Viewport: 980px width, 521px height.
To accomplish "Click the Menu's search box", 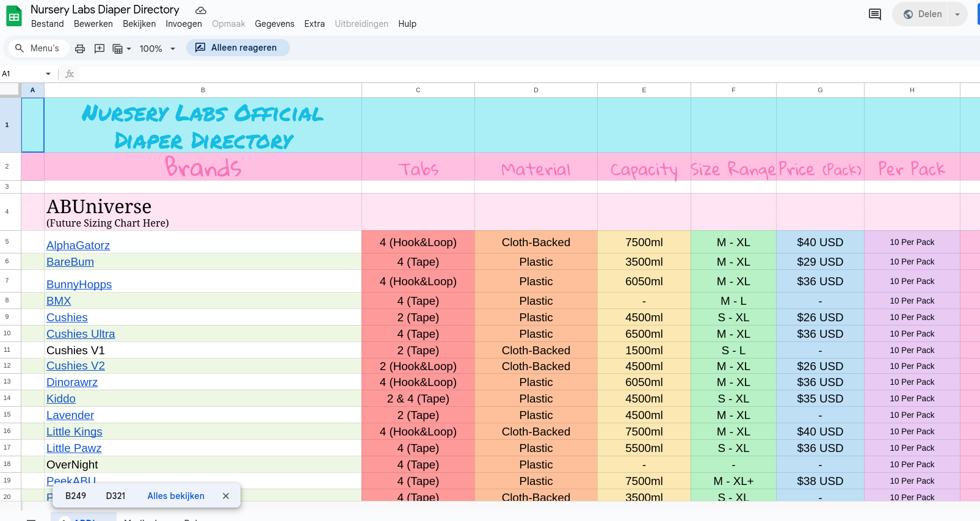I will (37, 48).
